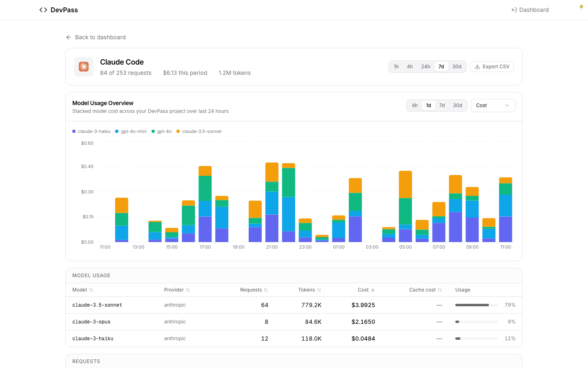588x368 pixels.
Task: Click the 11:00 rightmost stacked cost bar
Action: [x=506, y=210]
